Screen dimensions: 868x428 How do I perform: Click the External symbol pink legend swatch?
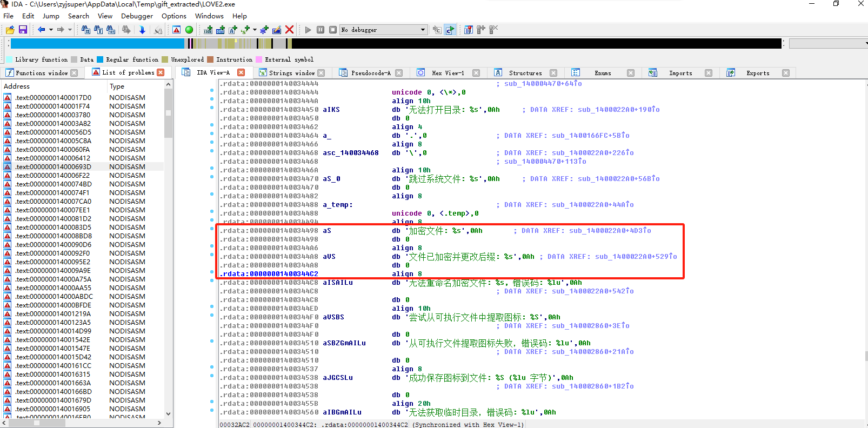(x=259, y=59)
